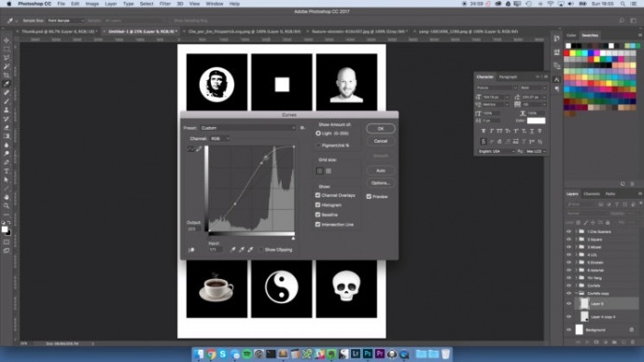Viewport: 644px width, 362px height.
Task: Select the Zoom tool
Action: tap(7, 205)
